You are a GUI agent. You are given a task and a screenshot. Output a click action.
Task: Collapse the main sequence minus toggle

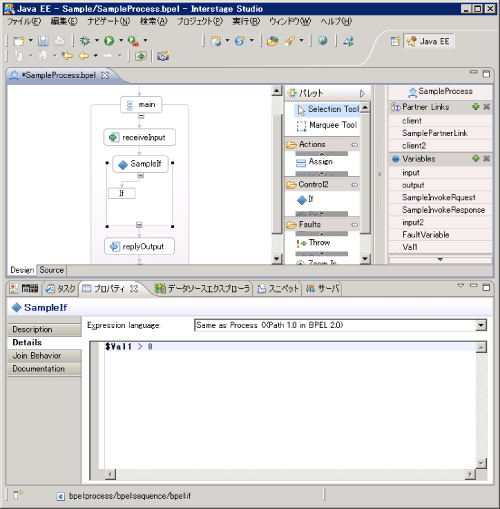coord(141,116)
